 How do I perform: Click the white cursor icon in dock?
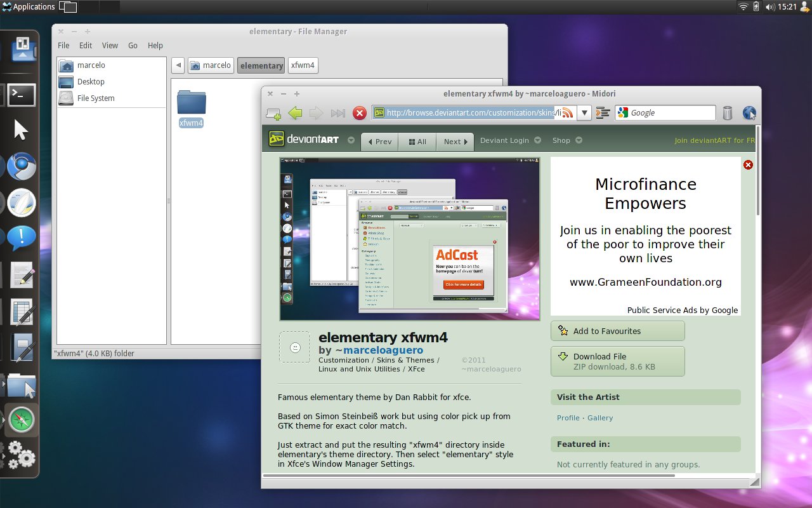pyautogui.click(x=21, y=130)
